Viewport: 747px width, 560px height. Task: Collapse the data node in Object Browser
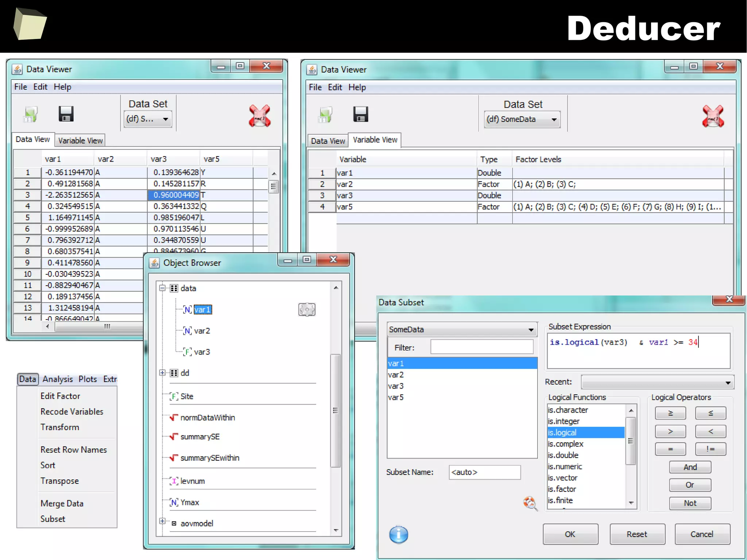pos(162,287)
